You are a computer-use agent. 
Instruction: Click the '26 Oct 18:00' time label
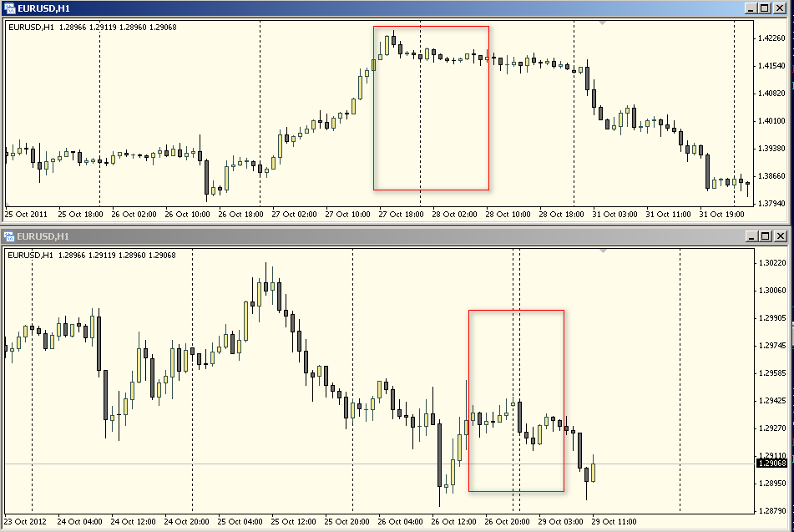pyautogui.click(x=240, y=215)
